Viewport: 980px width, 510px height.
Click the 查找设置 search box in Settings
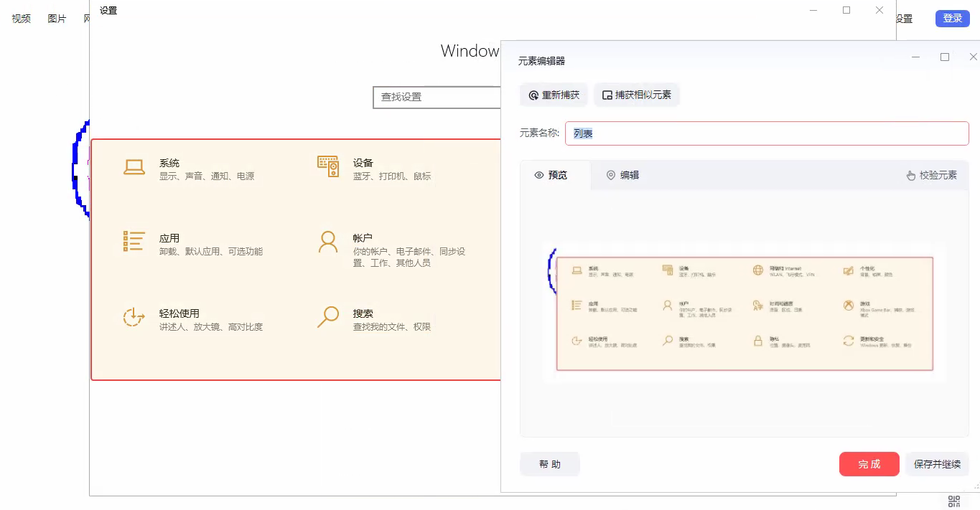[437, 97]
